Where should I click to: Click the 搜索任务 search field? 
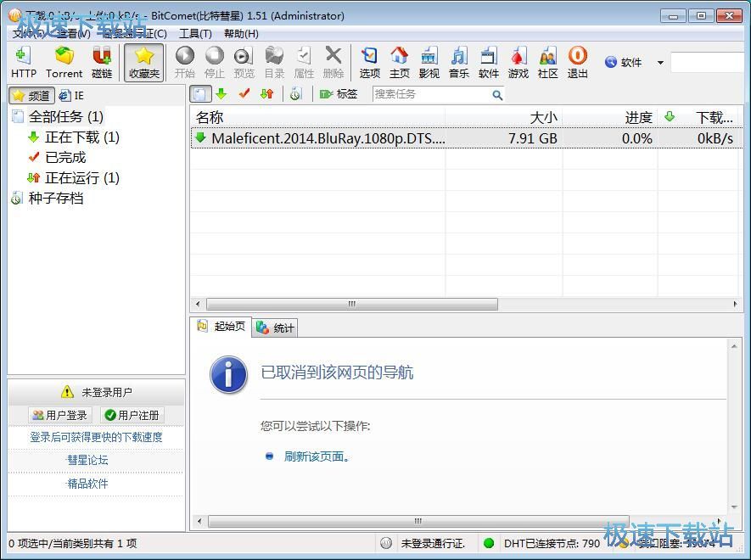[x=431, y=94]
